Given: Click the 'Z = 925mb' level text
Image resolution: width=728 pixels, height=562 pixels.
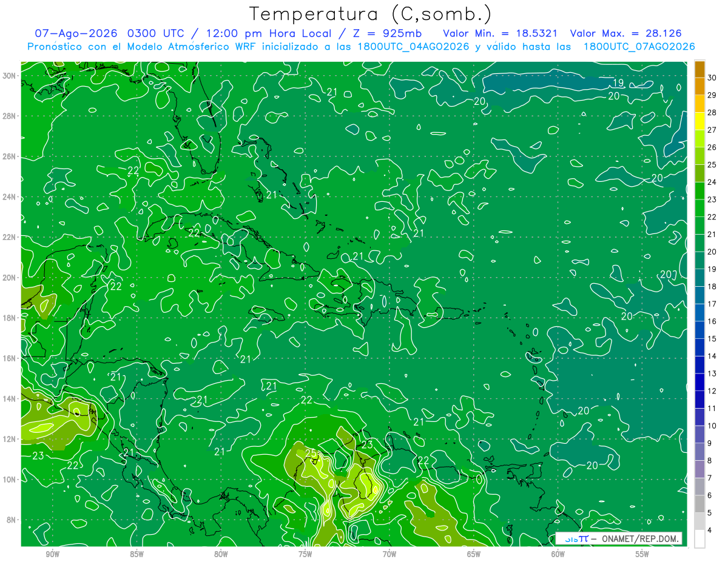Looking at the screenshot, I should pyautogui.click(x=386, y=33).
